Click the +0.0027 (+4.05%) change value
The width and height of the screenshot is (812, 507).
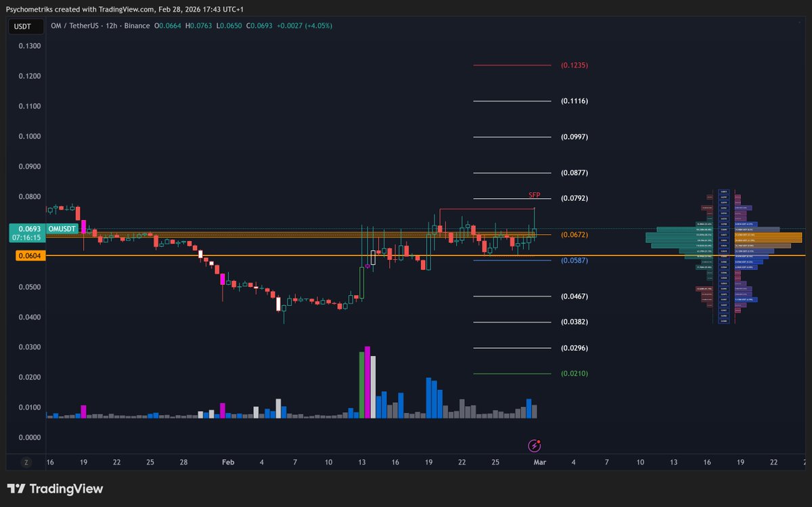pyautogui.click(x=305, y=26)
